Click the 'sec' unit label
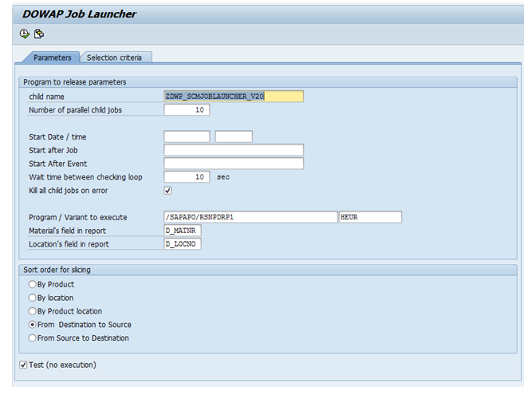The image size is (532, 395). (x=223, y=177)
